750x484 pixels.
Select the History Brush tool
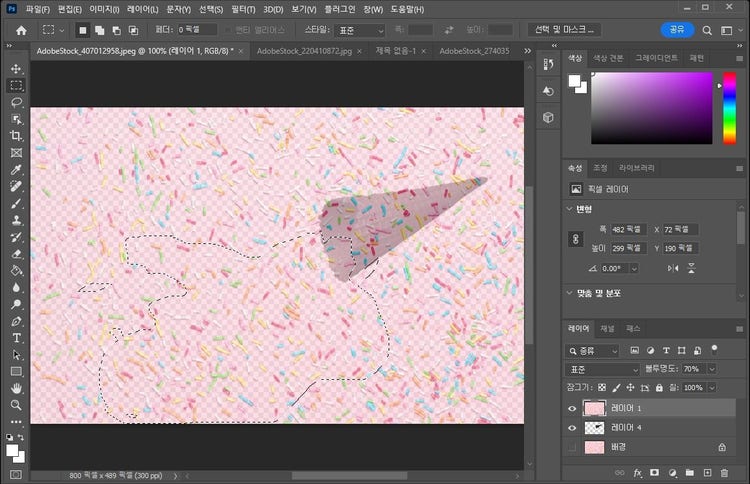tap(16, 237)
